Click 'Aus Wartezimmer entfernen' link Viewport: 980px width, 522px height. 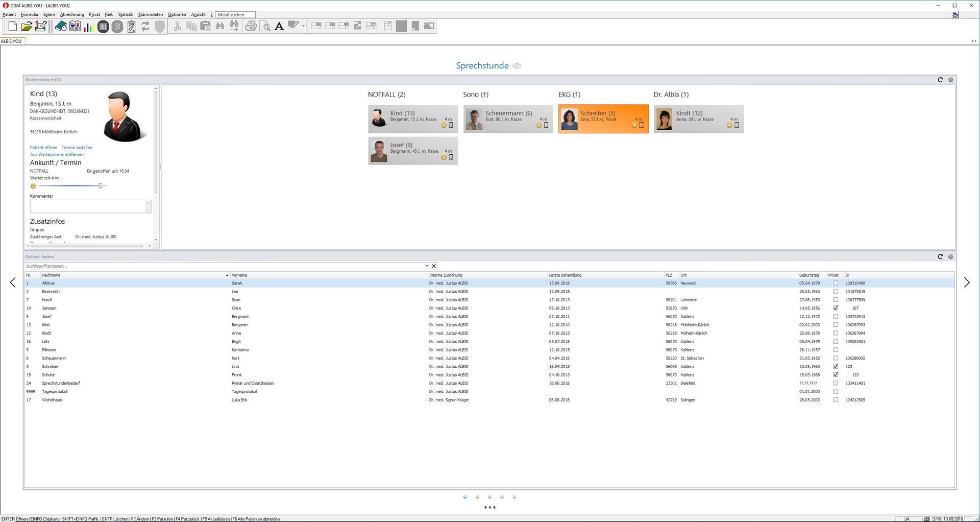57,154
